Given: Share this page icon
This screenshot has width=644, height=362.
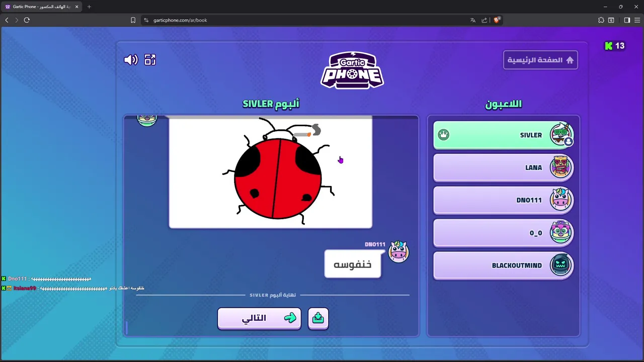Looking at the screenshot, I should pos(485,20).
